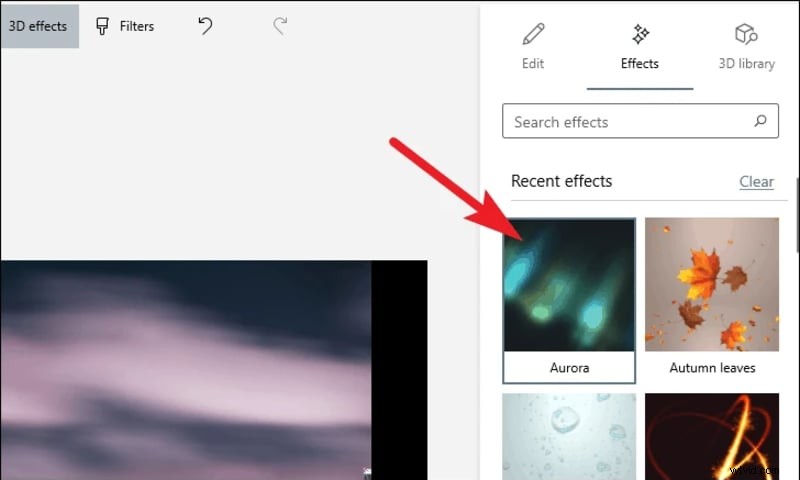This screenshot has width=800, height=480.
Task: Select the Autumn leaves effect thumbnail
Action: [x=712, y=285]
